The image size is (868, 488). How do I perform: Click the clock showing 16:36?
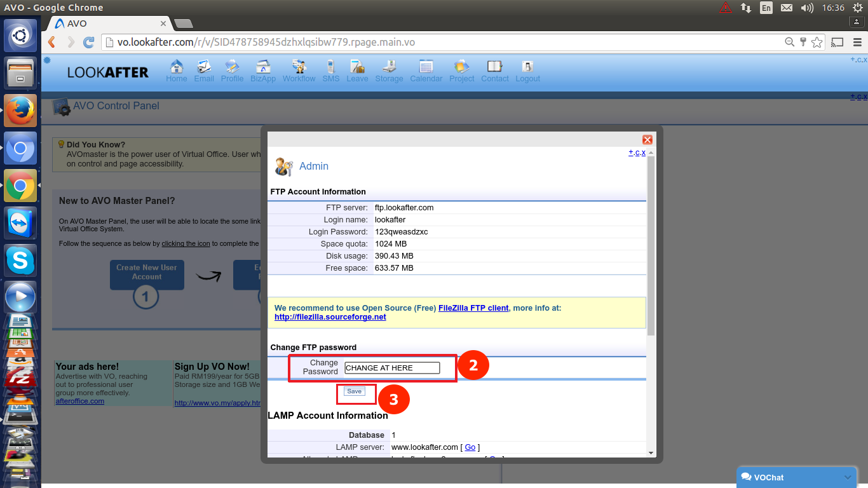click(833, 8)
